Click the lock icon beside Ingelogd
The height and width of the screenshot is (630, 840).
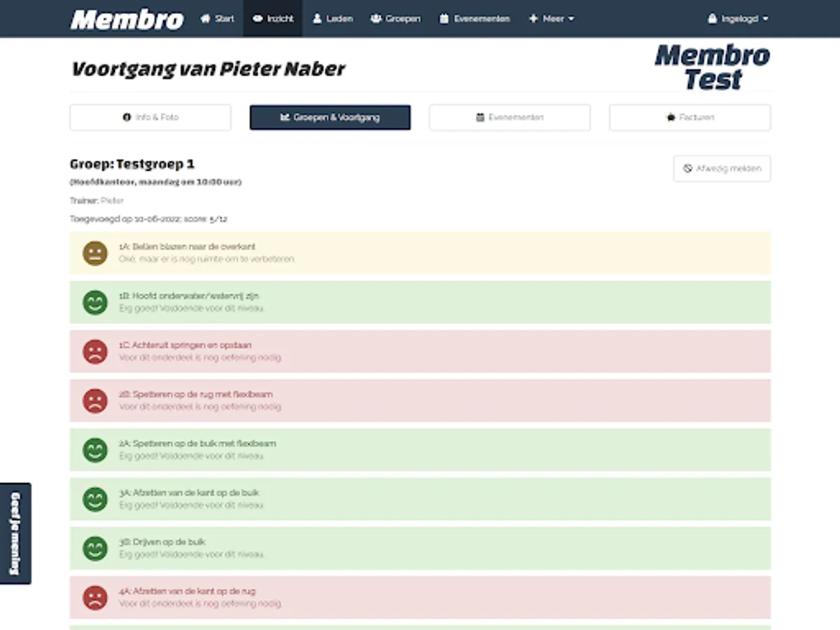pos(713,19)
